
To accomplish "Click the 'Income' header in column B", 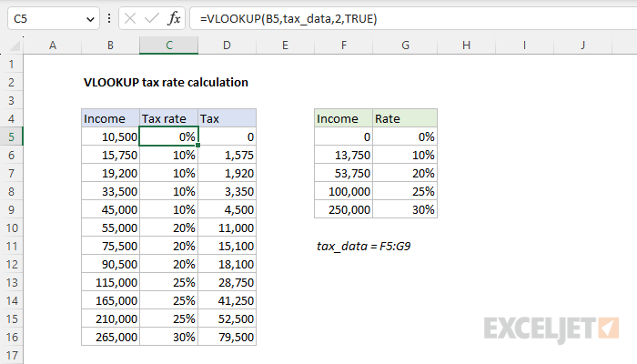I will [x=110, y=118].
